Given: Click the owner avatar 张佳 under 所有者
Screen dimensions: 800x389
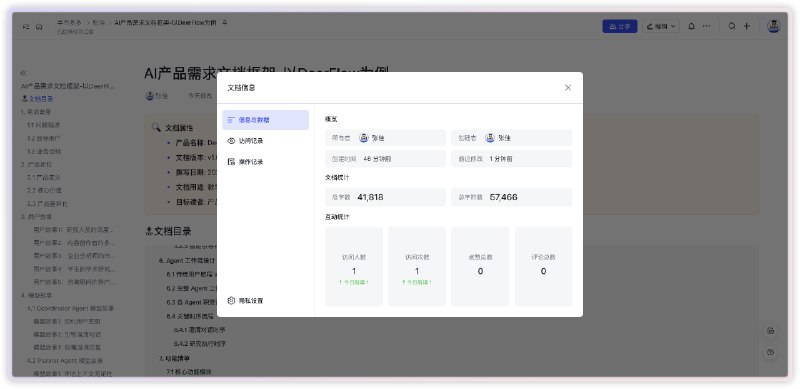Looking at the screenshot, I should pos(364,138).
